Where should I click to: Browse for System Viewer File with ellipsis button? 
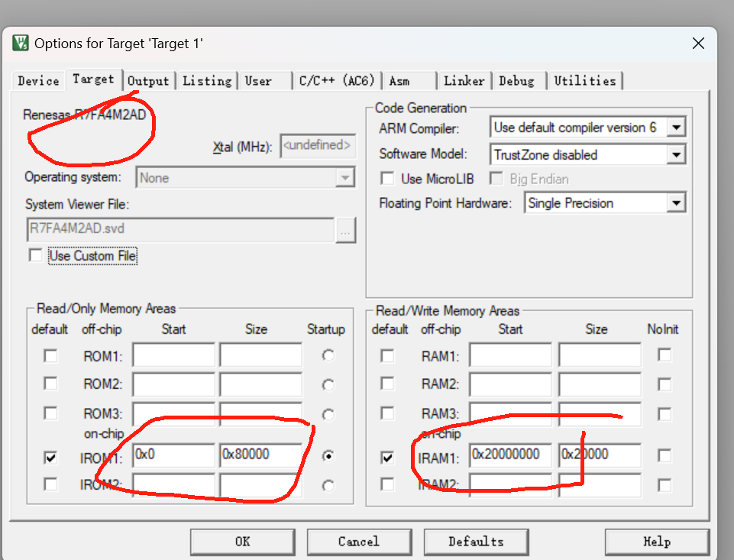345,230
